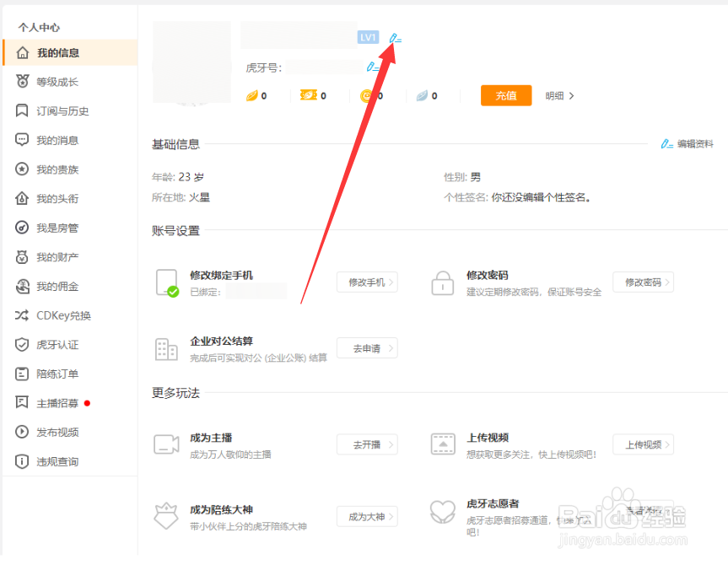This screenshot has width=728, height=565.
Task: Click the money bag icon for 我的财产
Action: click(x=22, y=256)
